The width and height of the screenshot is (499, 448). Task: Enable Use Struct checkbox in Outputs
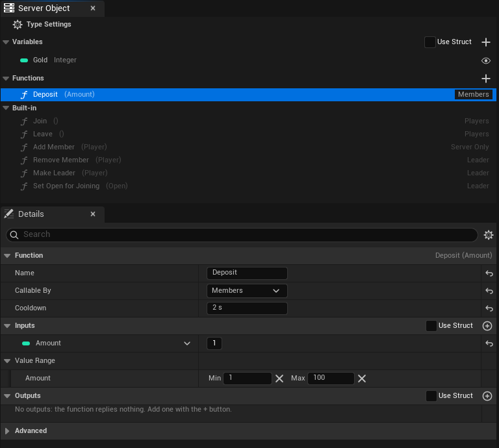click(x=431, y=396)
